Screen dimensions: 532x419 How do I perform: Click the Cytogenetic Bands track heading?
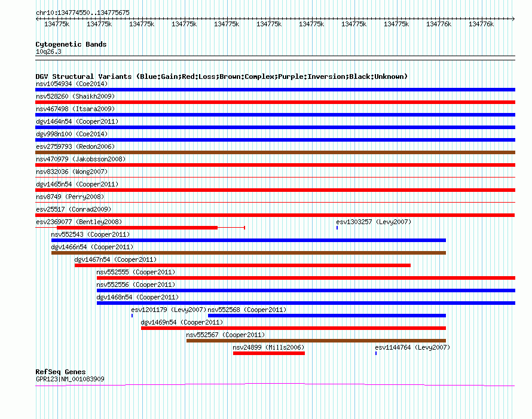[71, 44]
